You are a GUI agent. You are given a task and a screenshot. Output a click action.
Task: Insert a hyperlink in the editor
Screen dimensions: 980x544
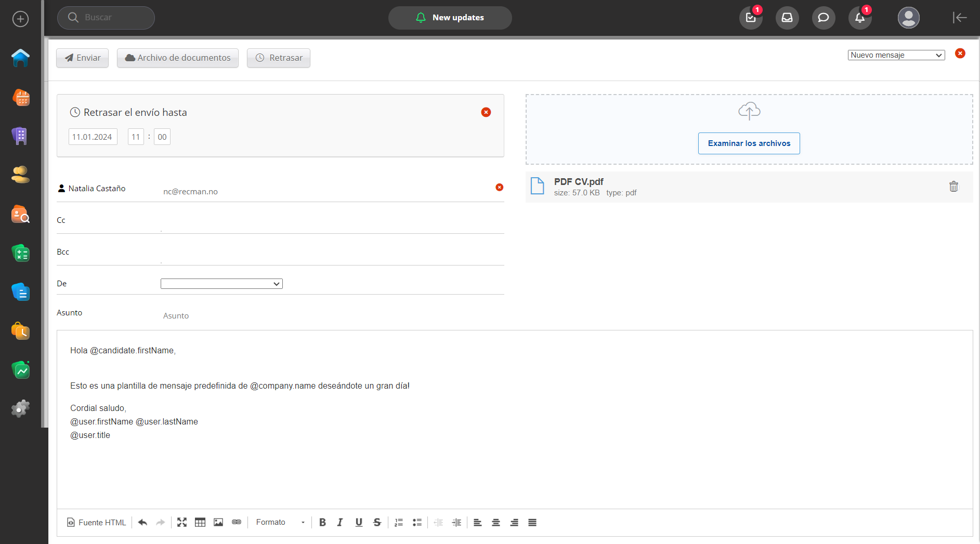(237, 522)
